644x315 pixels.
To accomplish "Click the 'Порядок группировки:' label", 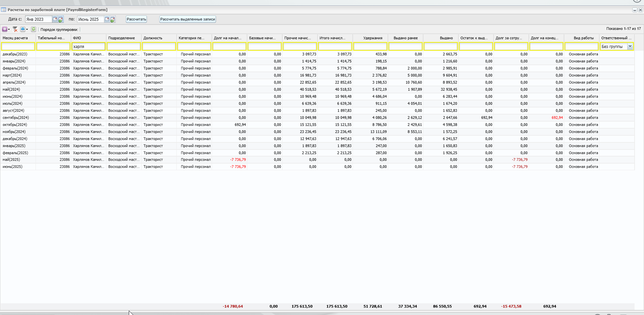I will 59,30.
